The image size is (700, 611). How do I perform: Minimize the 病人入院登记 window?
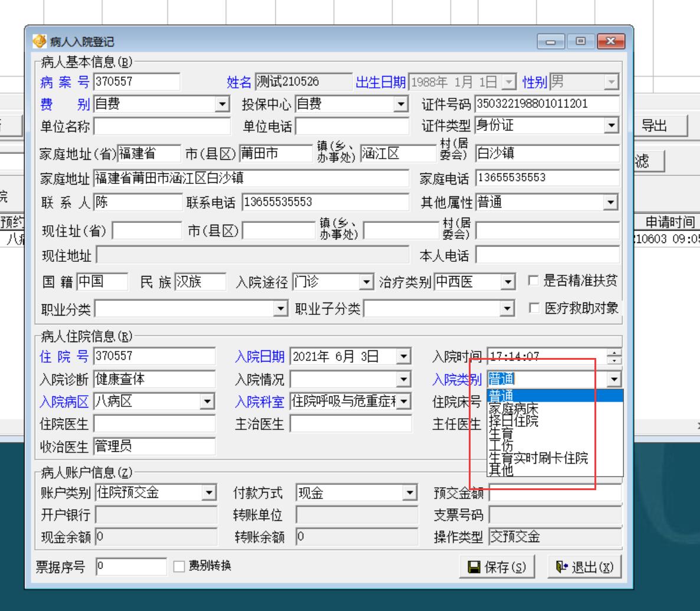point(551,41)
